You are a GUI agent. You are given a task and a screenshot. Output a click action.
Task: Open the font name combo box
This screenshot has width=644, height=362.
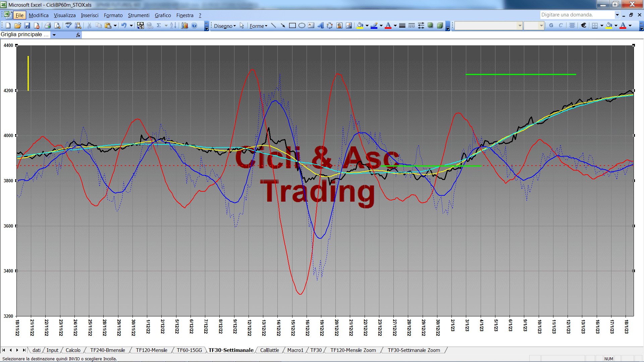pos(489,25)
